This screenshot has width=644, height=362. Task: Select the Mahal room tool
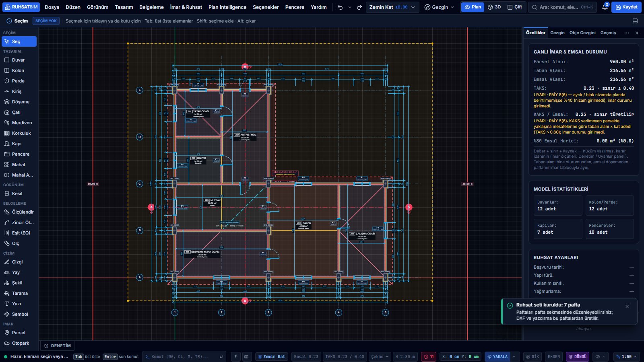(19, 165)
